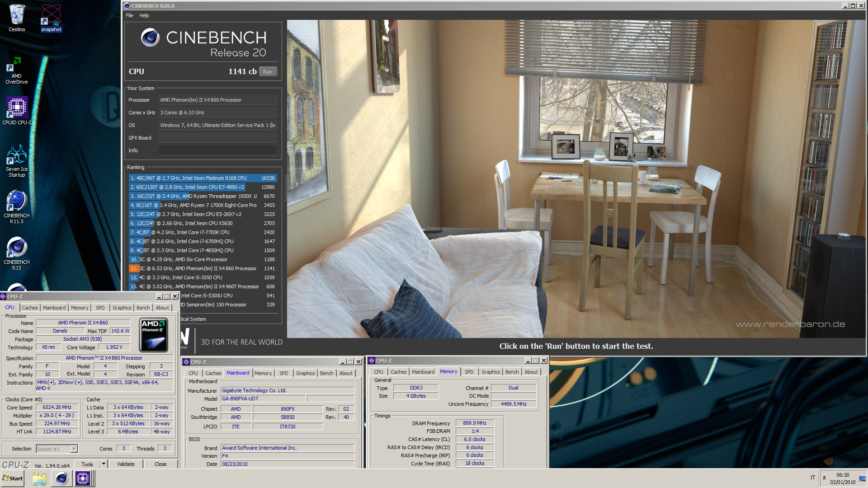This screenshot has width=868, height=488.
Task: Click the DRAM Frequency value 899.9 MHz
Action: [x=475, y=423]
